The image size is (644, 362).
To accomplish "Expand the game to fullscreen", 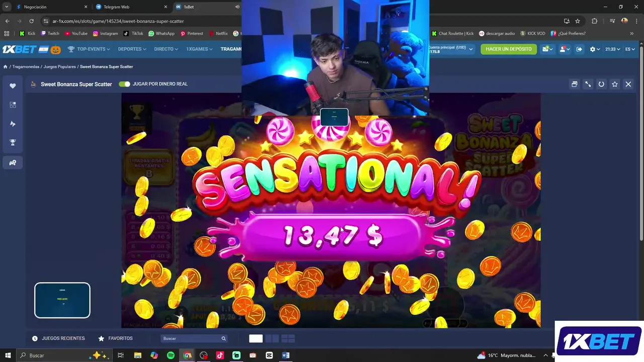I will point(588,84).
